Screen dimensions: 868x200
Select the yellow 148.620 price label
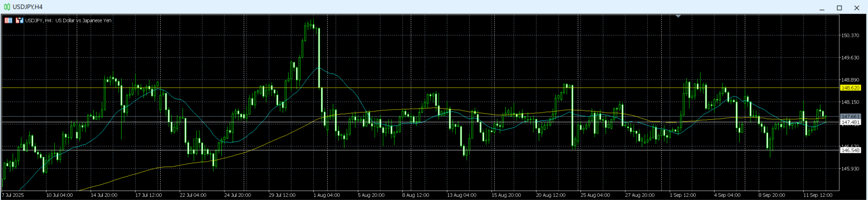[850, 88]
